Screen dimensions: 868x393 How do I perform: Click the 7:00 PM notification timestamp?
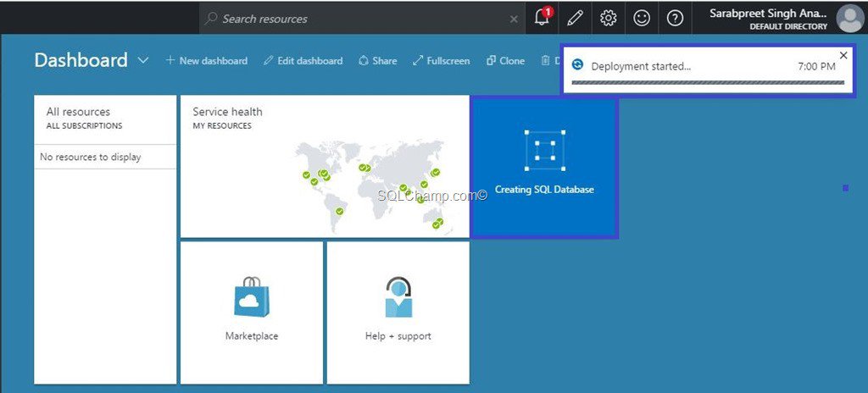(x=816, y=66)
